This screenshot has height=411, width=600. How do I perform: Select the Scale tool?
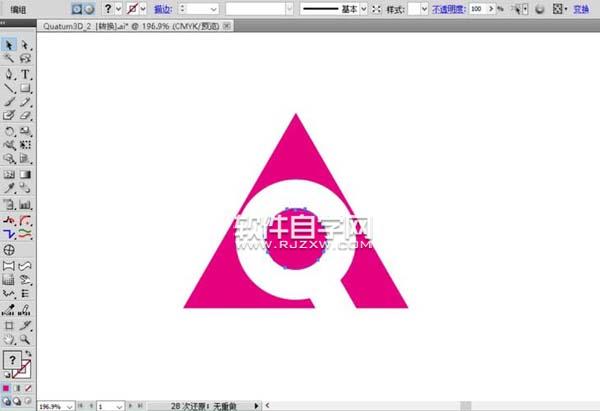point(25,131)
